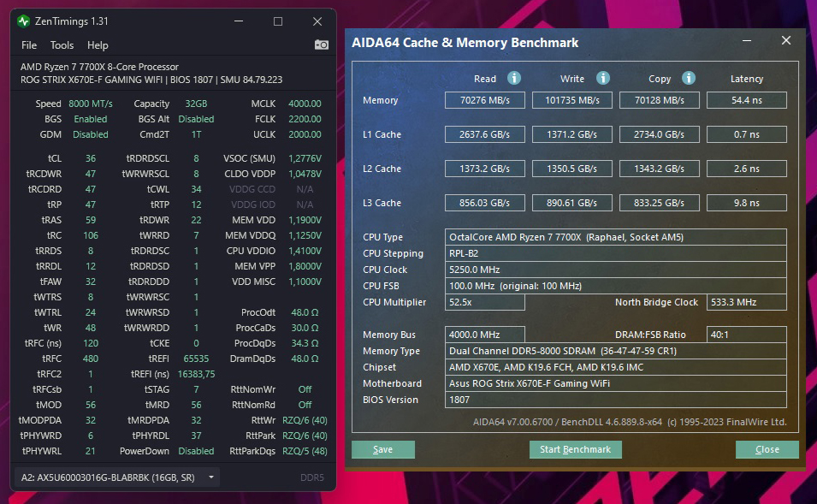This screenshot has width=817, height=504.
Task: Click the Read info icon in AIDA64
Action: [x=514, y=78]
